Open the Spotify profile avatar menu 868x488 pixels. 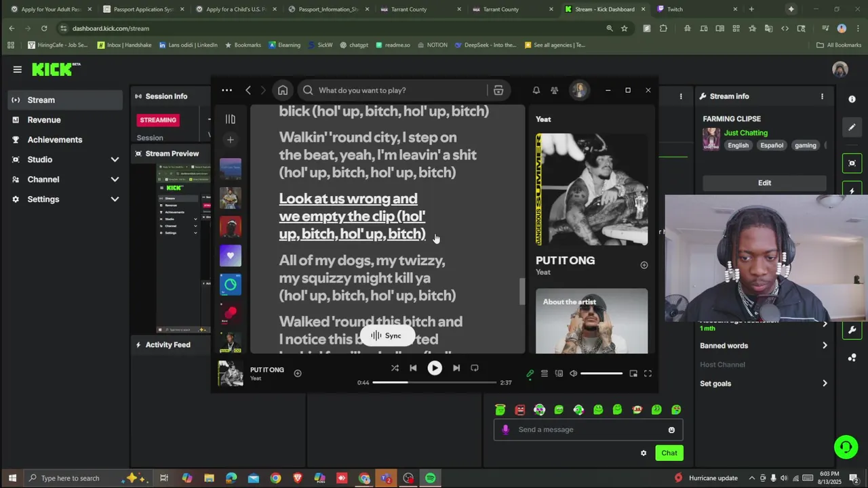click(578, 90)
